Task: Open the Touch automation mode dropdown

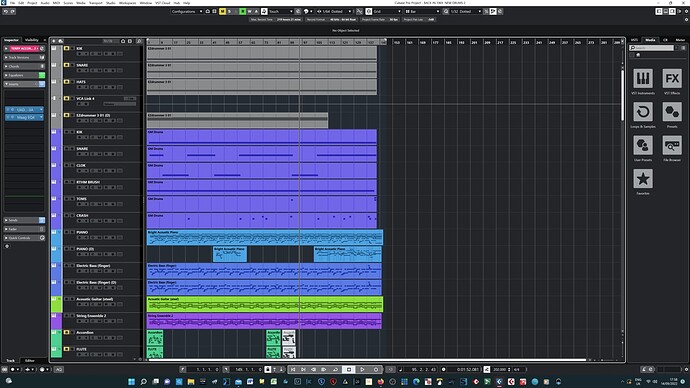Action: (280, 11)
